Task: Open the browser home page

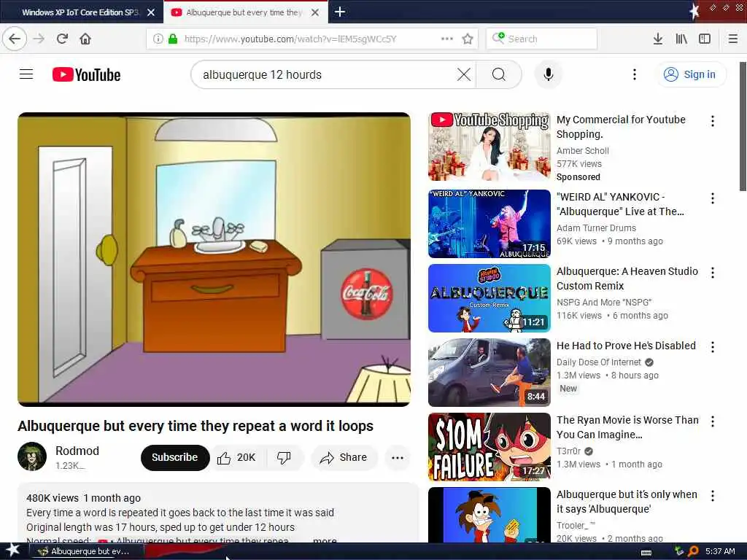Action: (x=85, y=39)
